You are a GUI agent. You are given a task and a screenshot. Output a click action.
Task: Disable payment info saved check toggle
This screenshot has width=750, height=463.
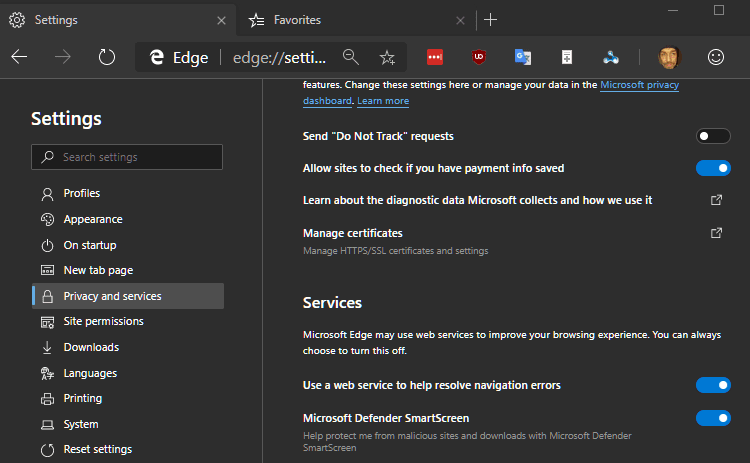click(713, 168)
